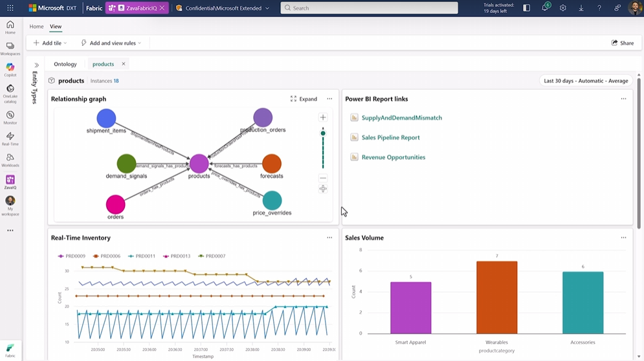Viewport: 644px width, 361px height.
Task: Expand the relationship graph
Action: point(304,98)
